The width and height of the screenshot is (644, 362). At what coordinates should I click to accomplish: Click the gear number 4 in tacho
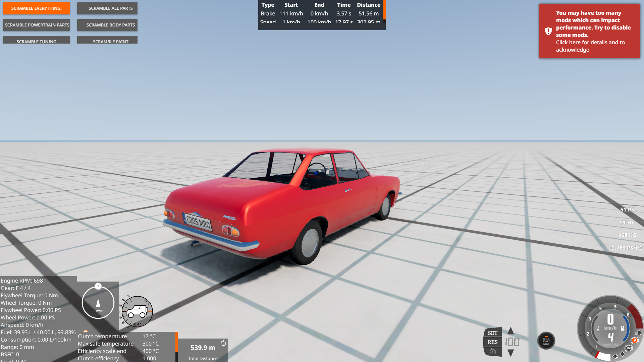click(x=611, y=337)
